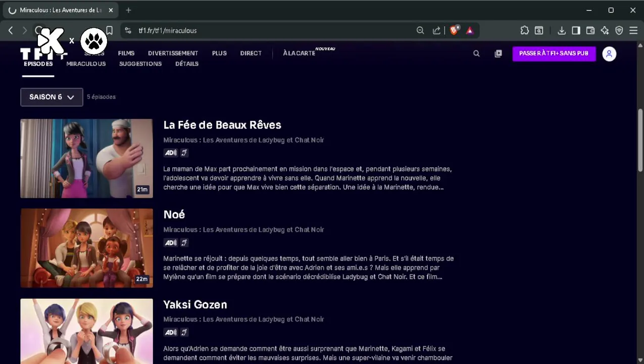Open the Brave VPN shield icon
Image resolution: width=644 pixels, height=364 pixels.
(619, 30)
